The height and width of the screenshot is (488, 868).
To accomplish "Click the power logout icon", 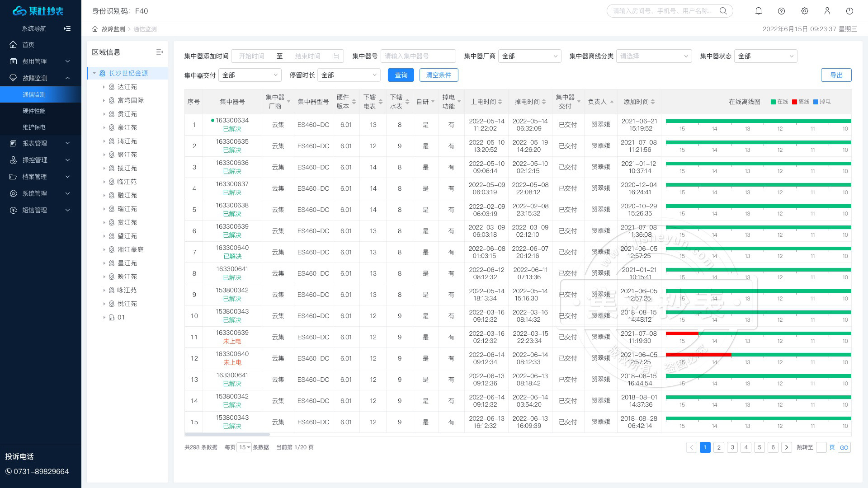I will tap(849, 11).
